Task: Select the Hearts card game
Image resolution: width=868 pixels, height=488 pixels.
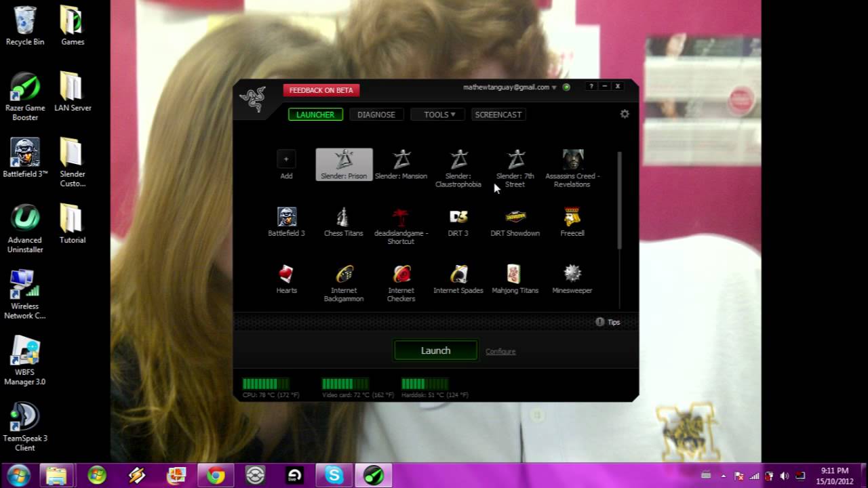Action: tap(286, 279)
